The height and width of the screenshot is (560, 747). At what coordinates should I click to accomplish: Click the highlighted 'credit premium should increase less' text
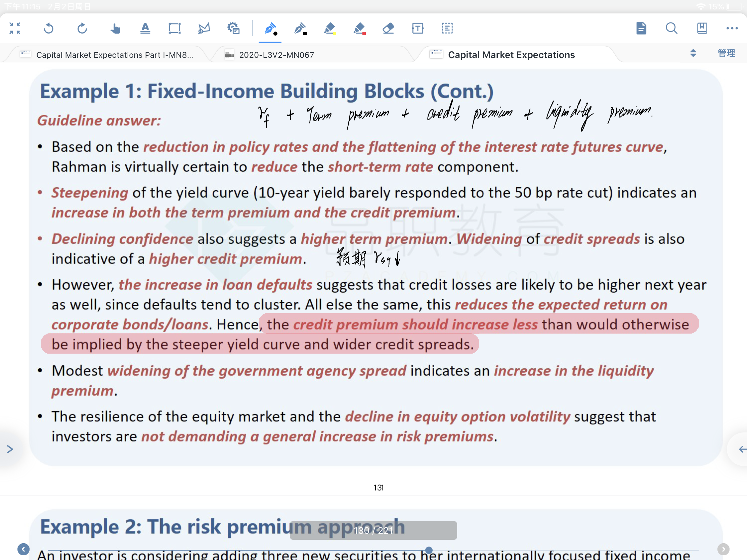[x=415, y=324]
